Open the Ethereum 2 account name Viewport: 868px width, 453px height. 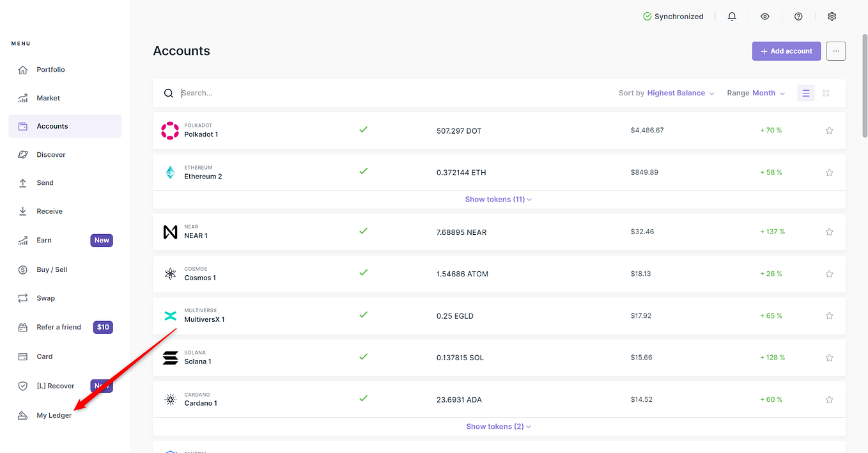[203, 177]
